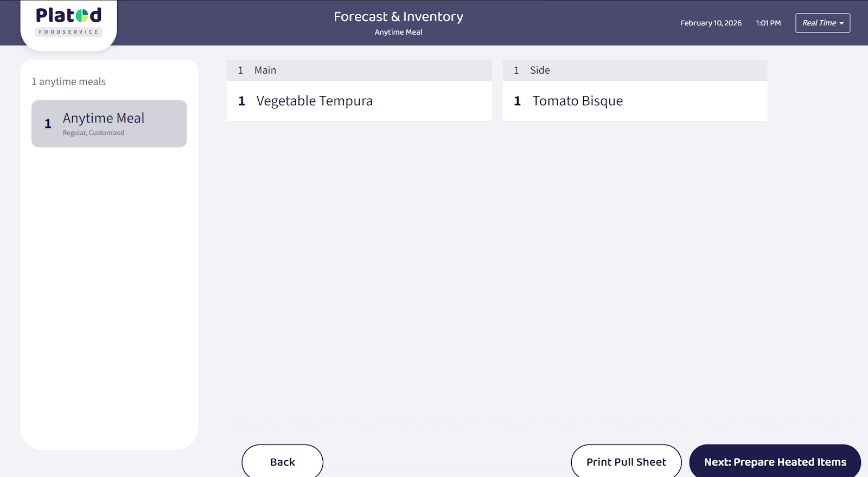The width and height of the screenshot is (868, 477).
Task: Select the Tomato Bisque item
Action: tap(577, 101)
